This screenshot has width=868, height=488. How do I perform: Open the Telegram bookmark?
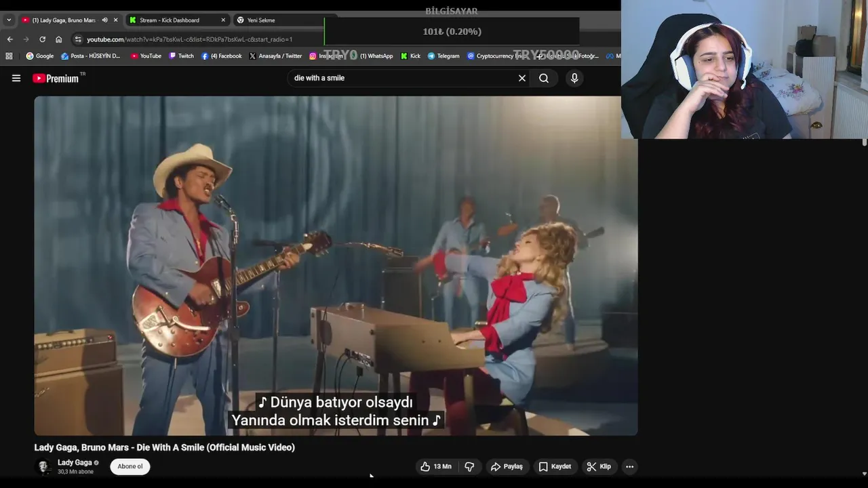pos(443,56)
